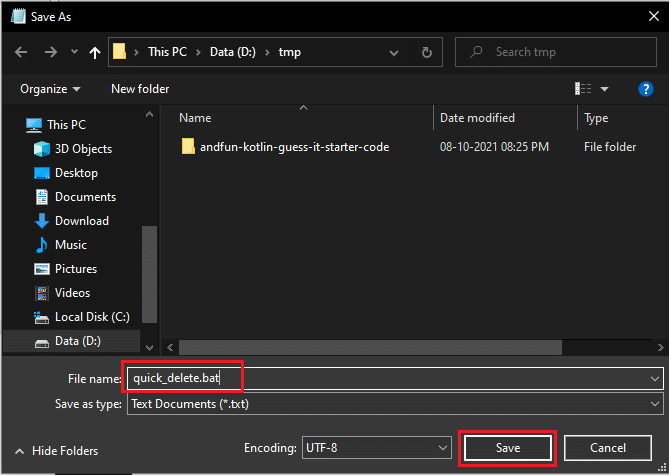Click the Refresh button in address bar
The image size is (671, 476).
tap(427, 51)
